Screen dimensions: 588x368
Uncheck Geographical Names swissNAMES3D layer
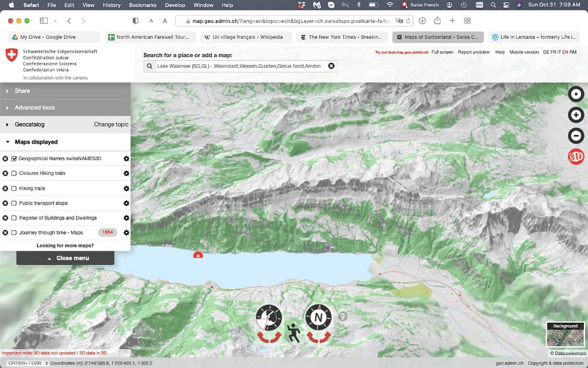[14, 158]
